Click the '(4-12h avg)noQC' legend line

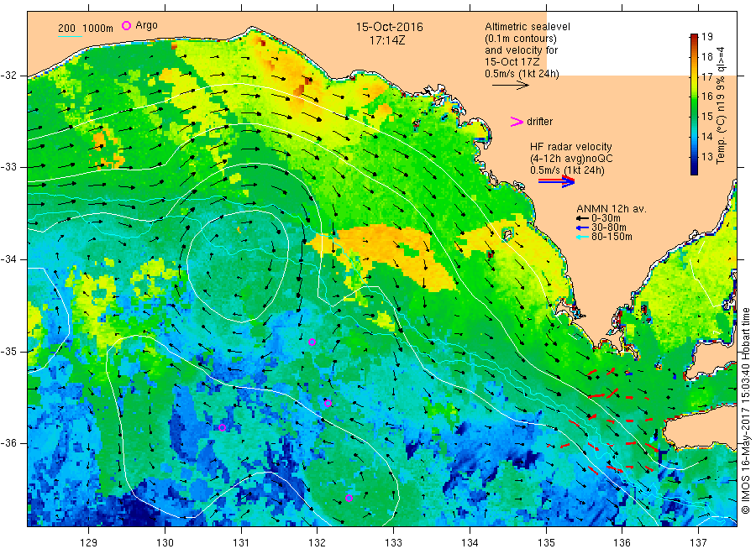[571, 159]
